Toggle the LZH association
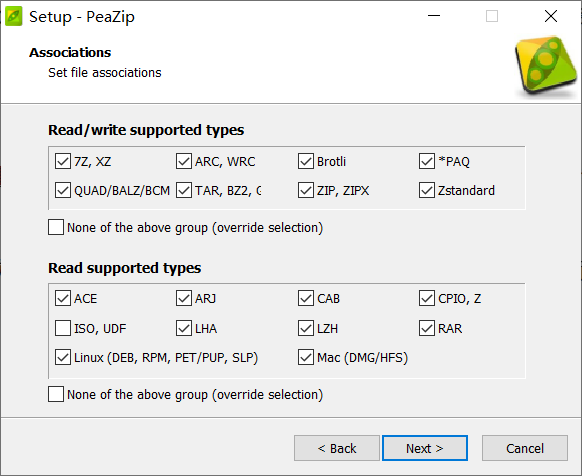This screenshot has width=582, height=476. [x=305, y=328]
